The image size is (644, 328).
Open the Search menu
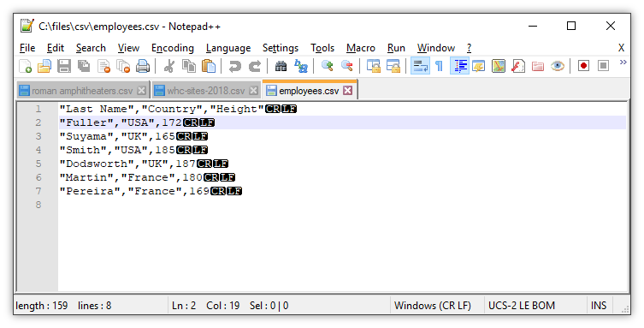click(91, 48)
